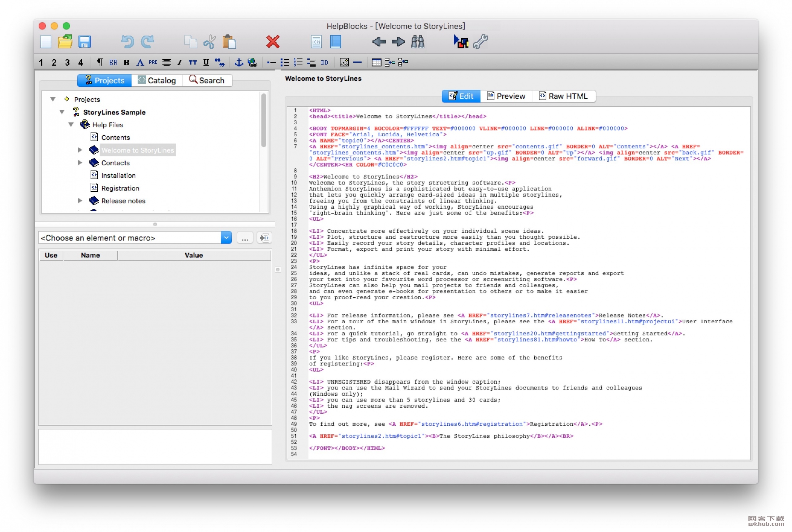Collapse the StoryLines Sample project
This screenshot has height=532, width=792.
(x=62, y=112)
